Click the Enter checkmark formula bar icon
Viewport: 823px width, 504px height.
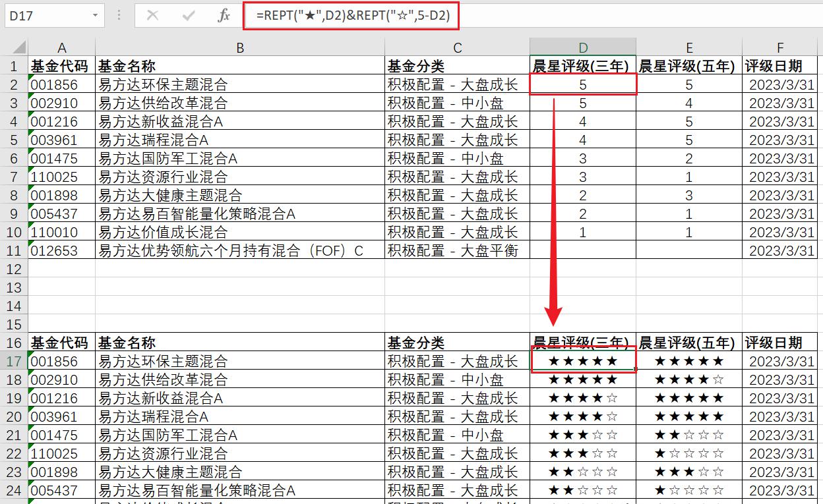189,15
